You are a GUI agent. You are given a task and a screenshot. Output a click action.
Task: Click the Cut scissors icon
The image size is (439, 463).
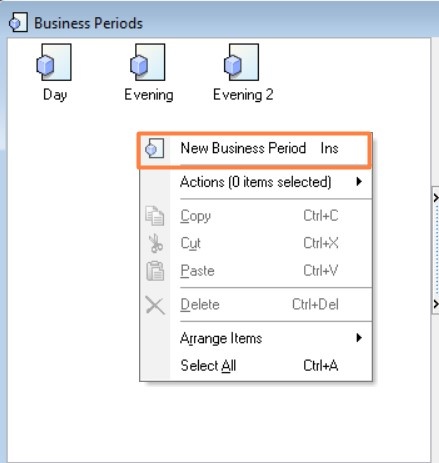[x=155, y=243]
